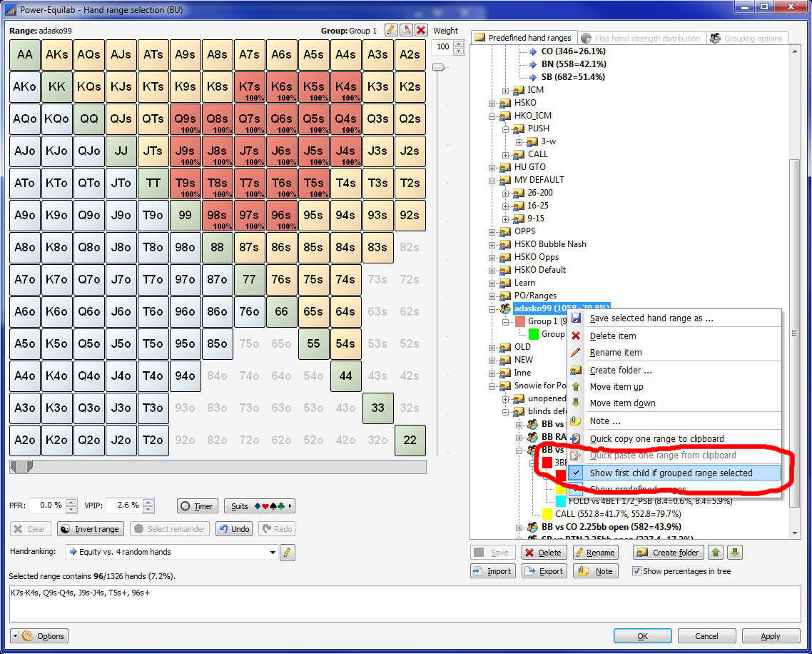The image size is (812, 654).
Task: Click the Timer clock button
Action: 198,506
